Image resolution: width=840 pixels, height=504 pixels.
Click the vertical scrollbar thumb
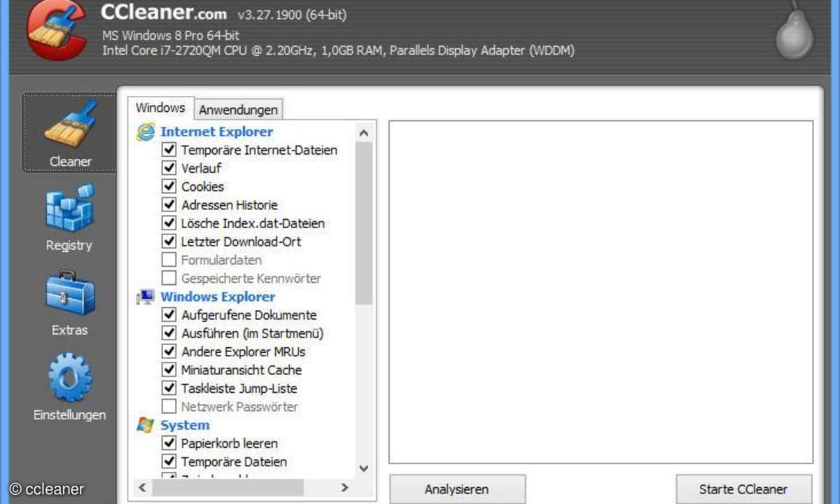pos(363,223)
